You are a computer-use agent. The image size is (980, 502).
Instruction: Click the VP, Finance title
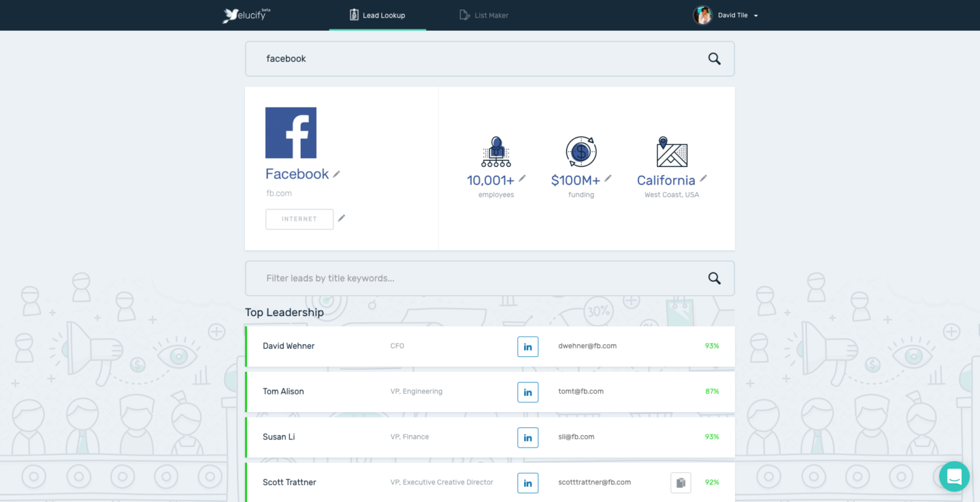410,437
